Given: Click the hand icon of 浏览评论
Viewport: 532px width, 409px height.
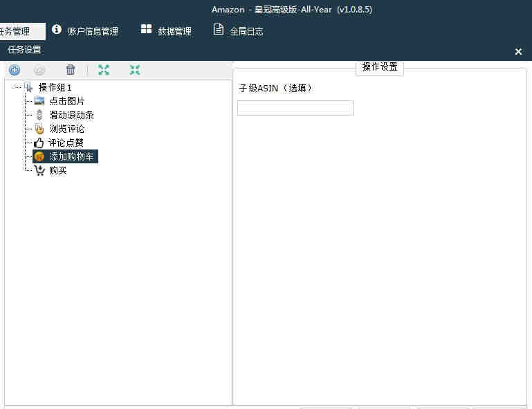Looking at the screenshot, I should click(x=39, y=129).
